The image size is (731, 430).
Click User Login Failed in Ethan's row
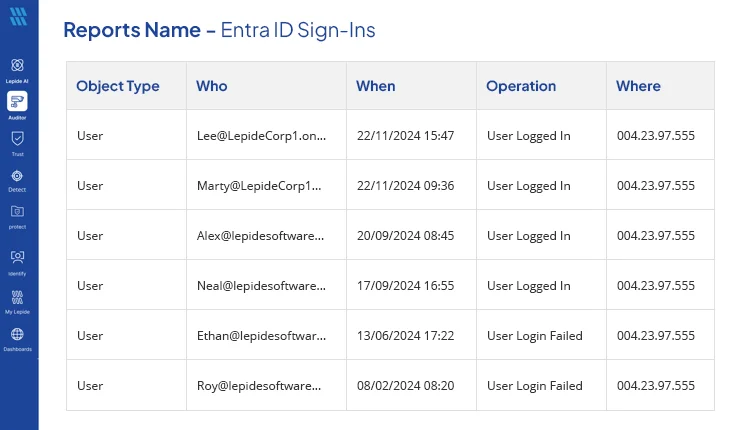coord(535,336)
